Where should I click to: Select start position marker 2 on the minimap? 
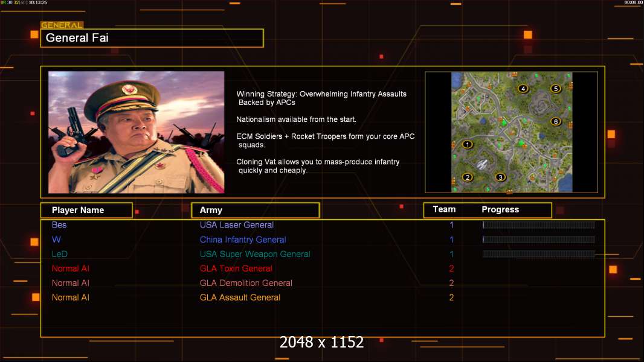click(x=468, y=177)
